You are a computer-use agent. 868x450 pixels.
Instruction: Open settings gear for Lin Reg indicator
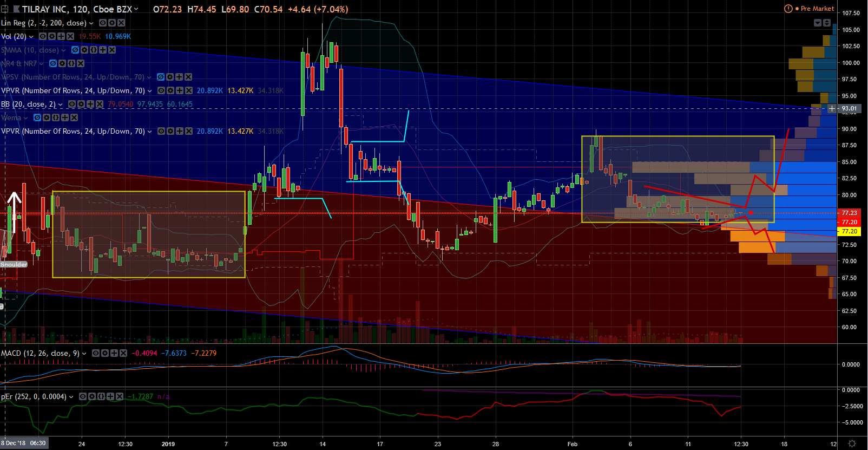pos(111,23)
